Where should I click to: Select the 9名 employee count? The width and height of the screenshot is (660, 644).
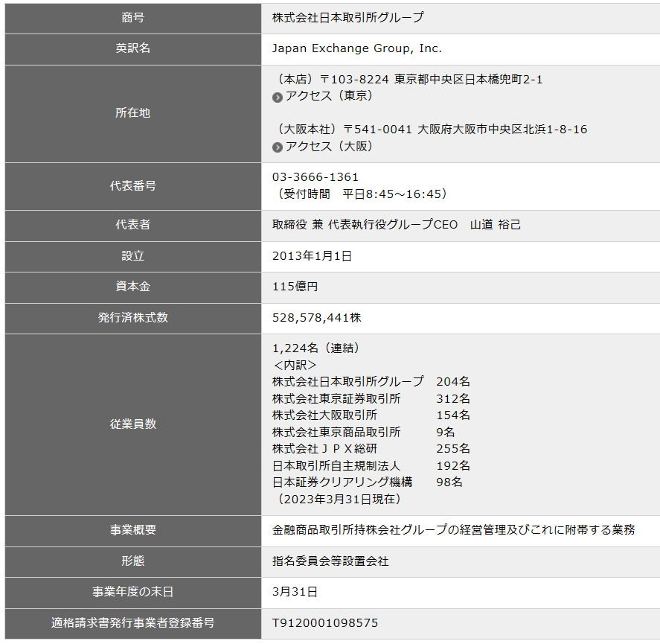click(445, 432)
